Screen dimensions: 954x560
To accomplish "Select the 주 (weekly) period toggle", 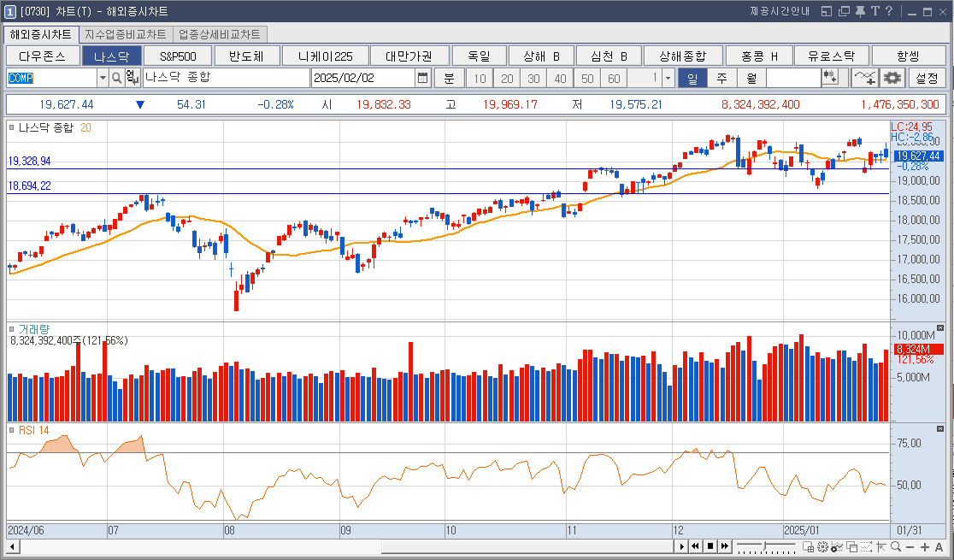I will [x=721, y=78].
